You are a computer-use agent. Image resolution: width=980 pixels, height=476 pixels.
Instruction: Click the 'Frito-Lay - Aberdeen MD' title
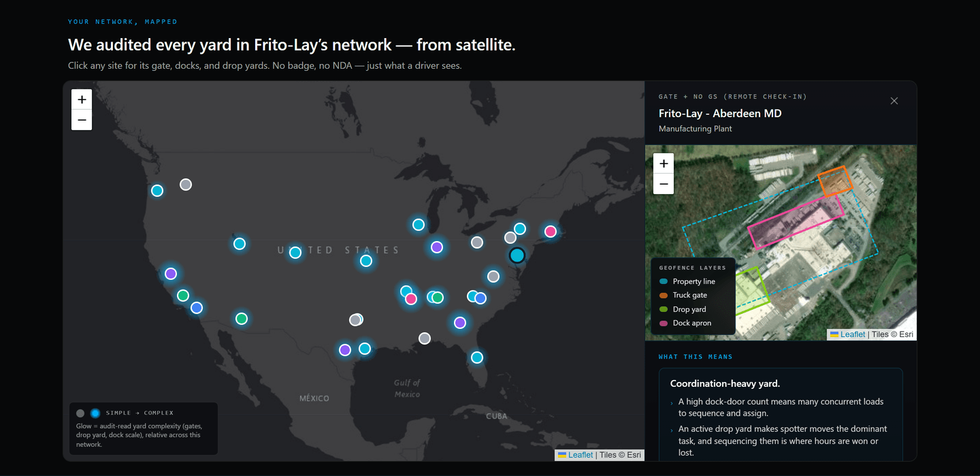point(720,114)
